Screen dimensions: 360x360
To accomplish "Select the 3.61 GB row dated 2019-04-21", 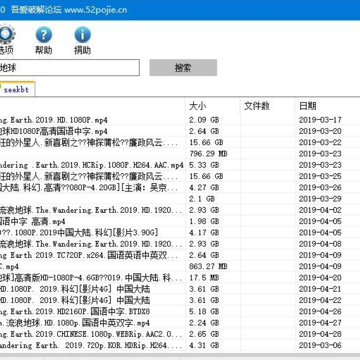I will [180, 289].
